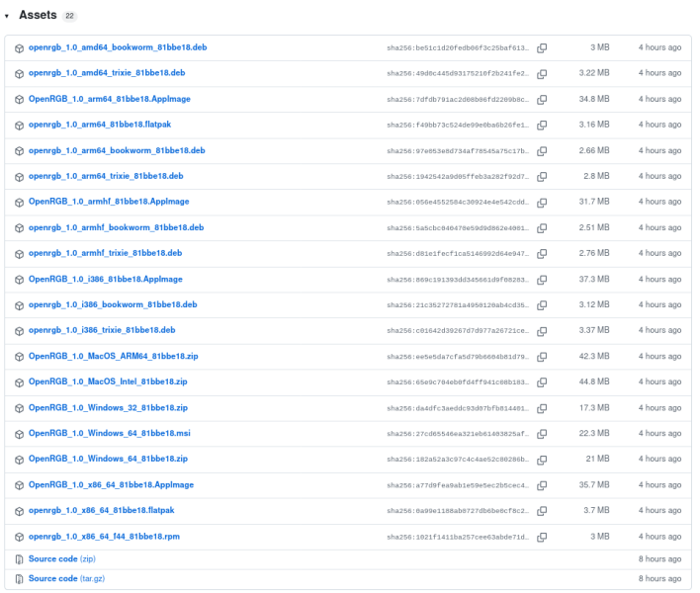Copy SHA256 for openrgb_1.0_arm64_bookworm_81bbe18.deb

[542, 151]
